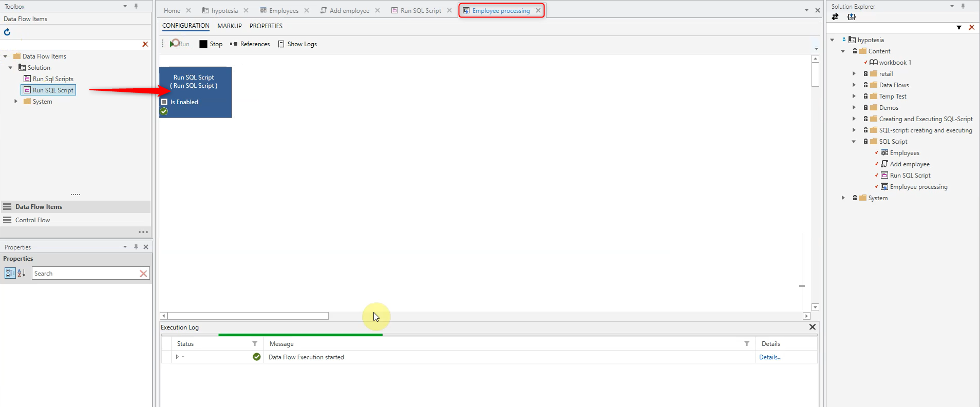Open the Control Flow section
The image size is (980, 407).
tap(32, 220)
